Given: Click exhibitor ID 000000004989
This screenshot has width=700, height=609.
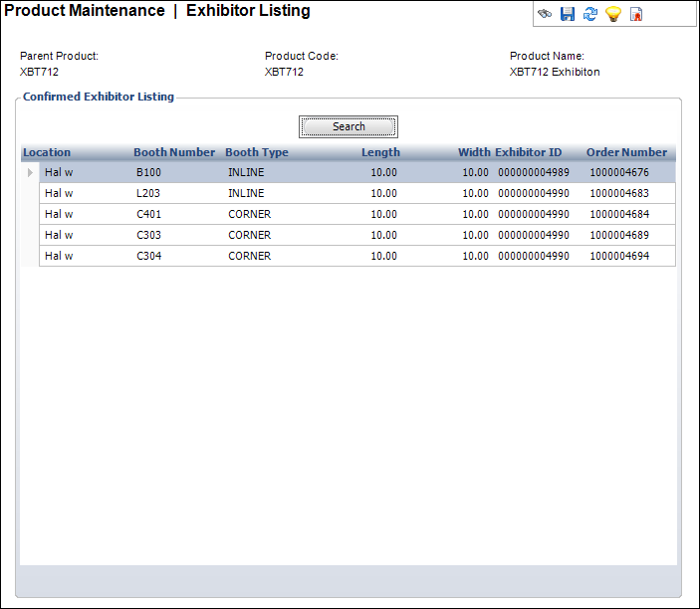Looking at the screenshot, I should pyautogui.click(x=534, y=172).
